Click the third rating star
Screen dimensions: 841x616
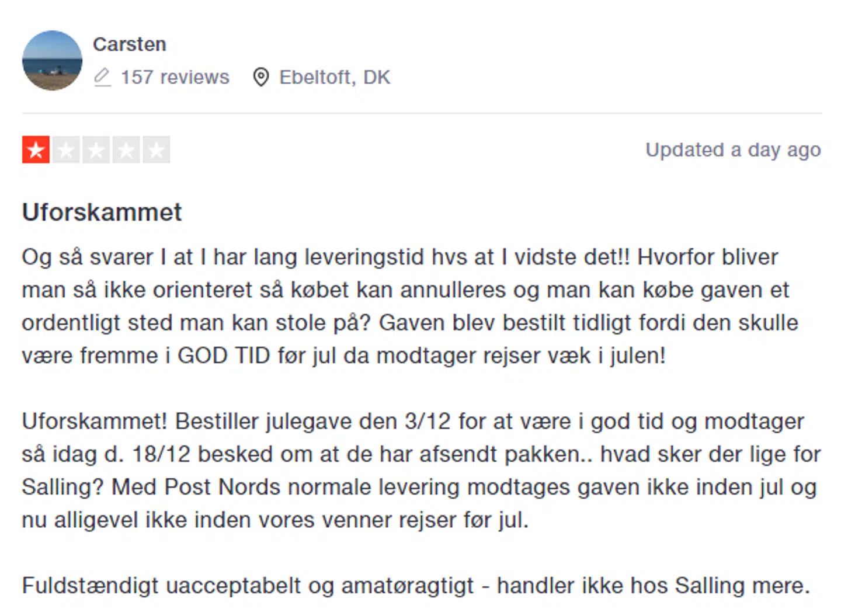coord(96,149)
